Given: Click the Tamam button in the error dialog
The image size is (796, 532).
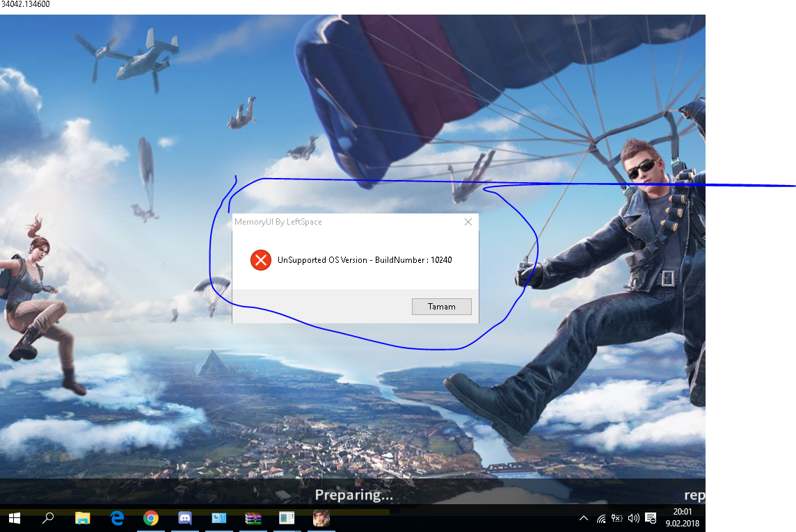Looking at the screenshot, I should point(442,306).
